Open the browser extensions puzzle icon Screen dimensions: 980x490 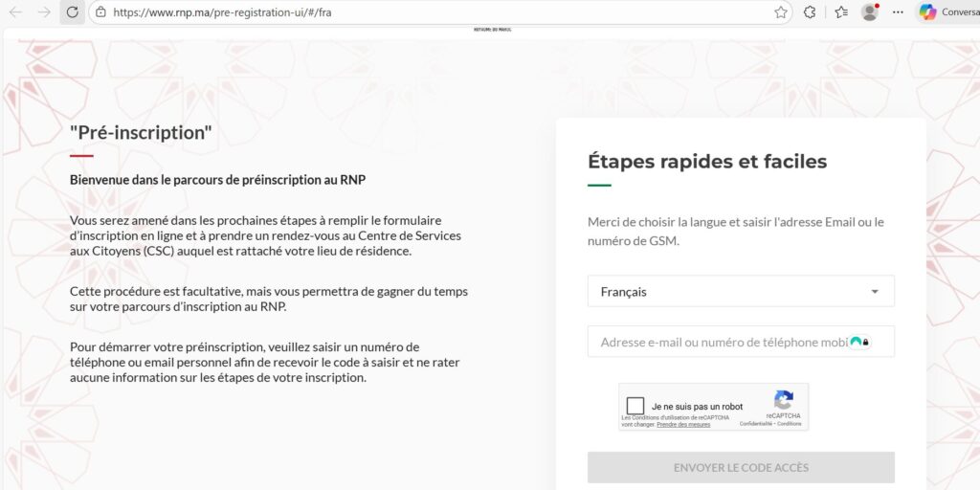(810, 12)
